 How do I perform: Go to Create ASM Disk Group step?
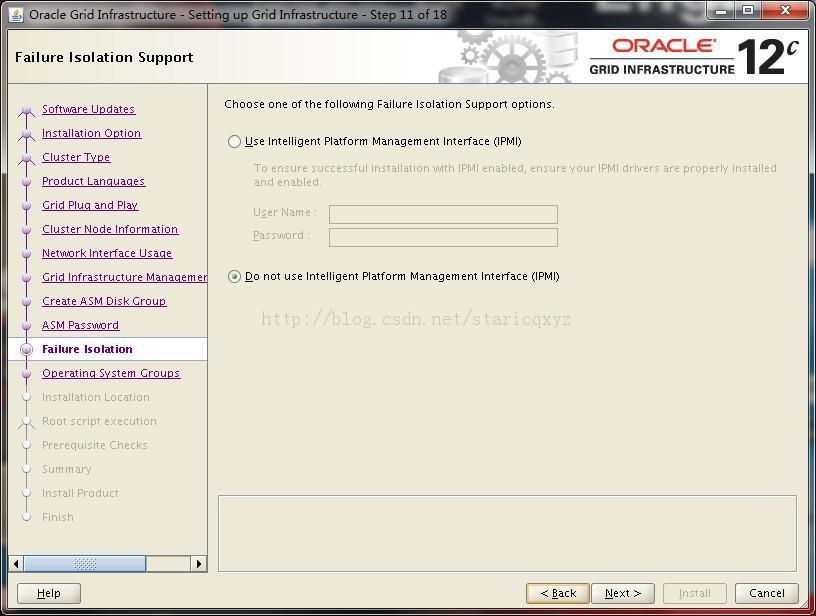(104, 301)
